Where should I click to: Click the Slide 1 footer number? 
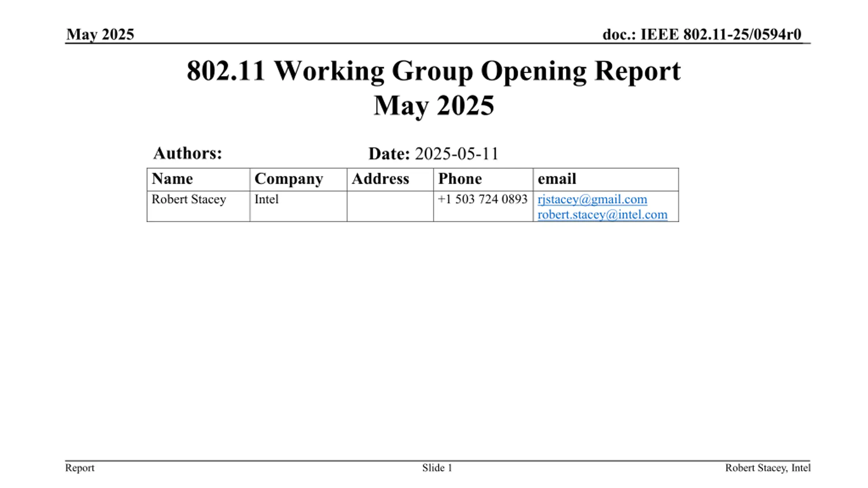tap(437, 468)
